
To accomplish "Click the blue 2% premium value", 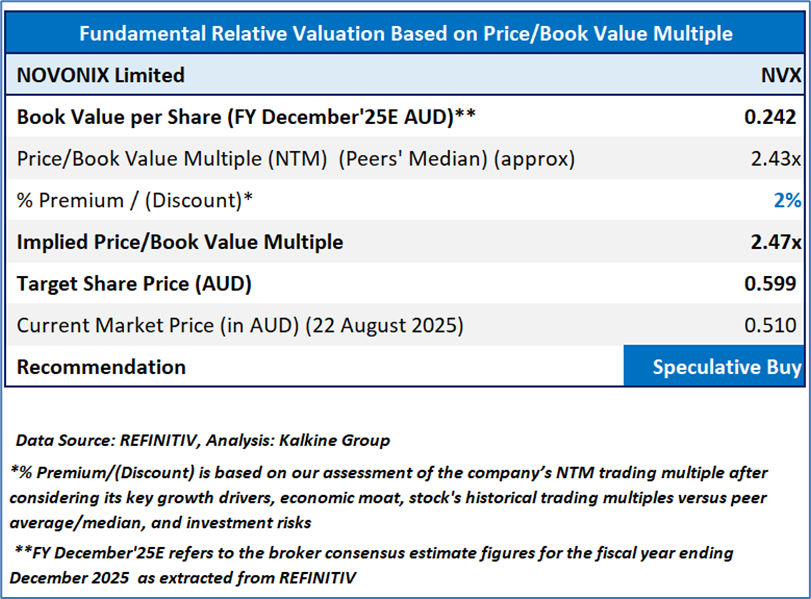I will (x=787, y=200).
